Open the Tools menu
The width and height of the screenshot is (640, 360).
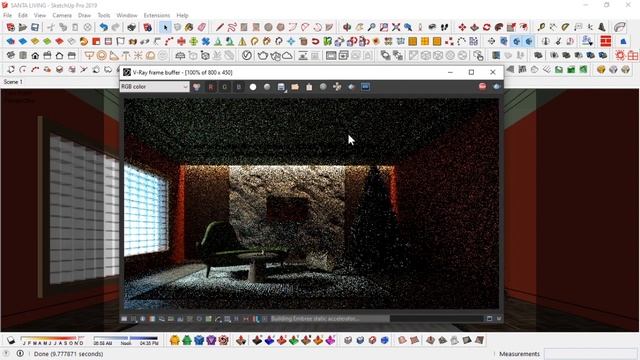(104, 16)
